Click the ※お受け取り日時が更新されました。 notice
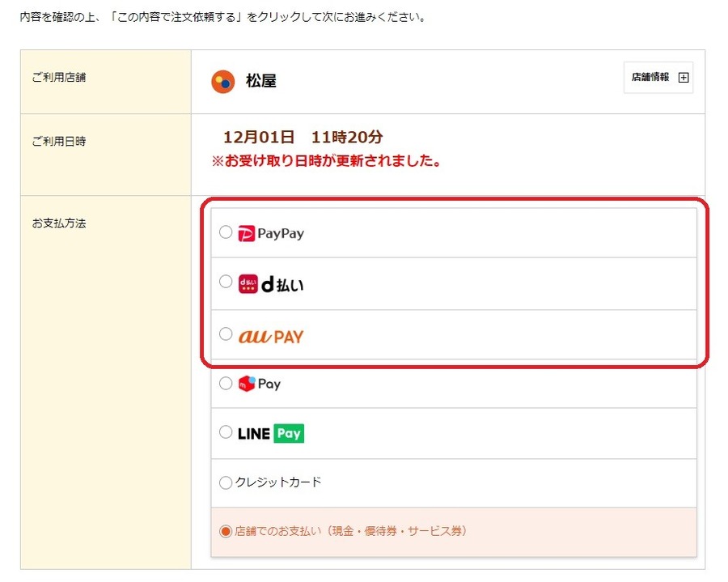This screenshot has height=582, width=728. click(x=327, y=161)
